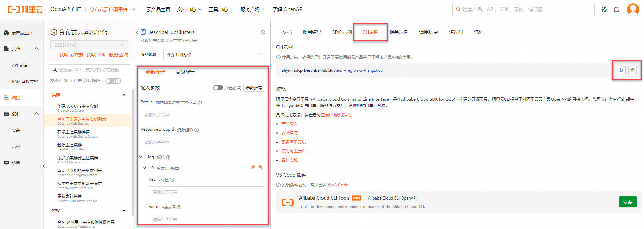644x229 pixels.
Task: Toggle the 详细 detail switch
Action: pyautogui.click(x=113, y=81)
